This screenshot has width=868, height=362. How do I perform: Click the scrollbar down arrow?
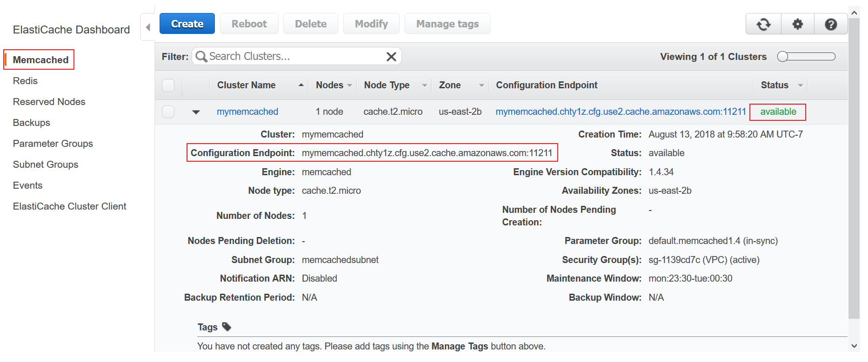click(854, 346)
